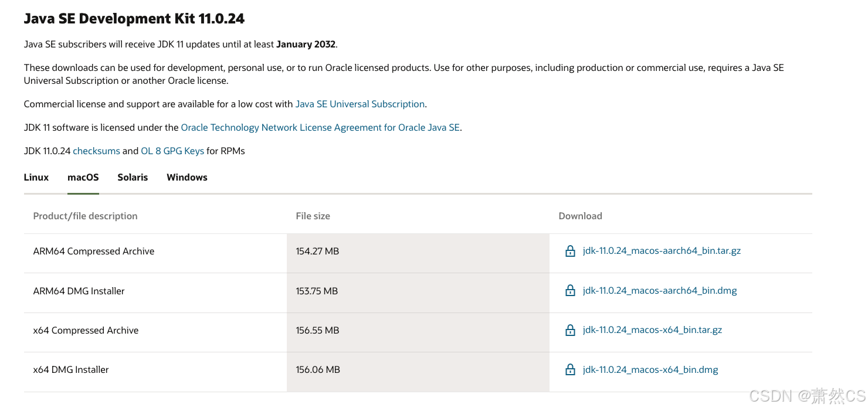
Task: Click lock icon beside jdk-11.0.24_macos-aarch64_bin.dmg
Action: pyautogui.click(x=570, y=291)
